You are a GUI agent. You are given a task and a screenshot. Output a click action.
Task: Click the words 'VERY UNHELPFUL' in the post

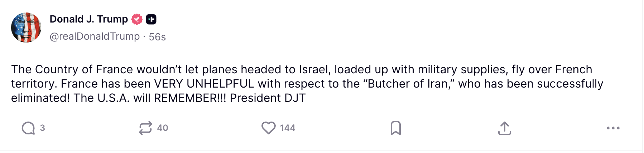[204, 84]
